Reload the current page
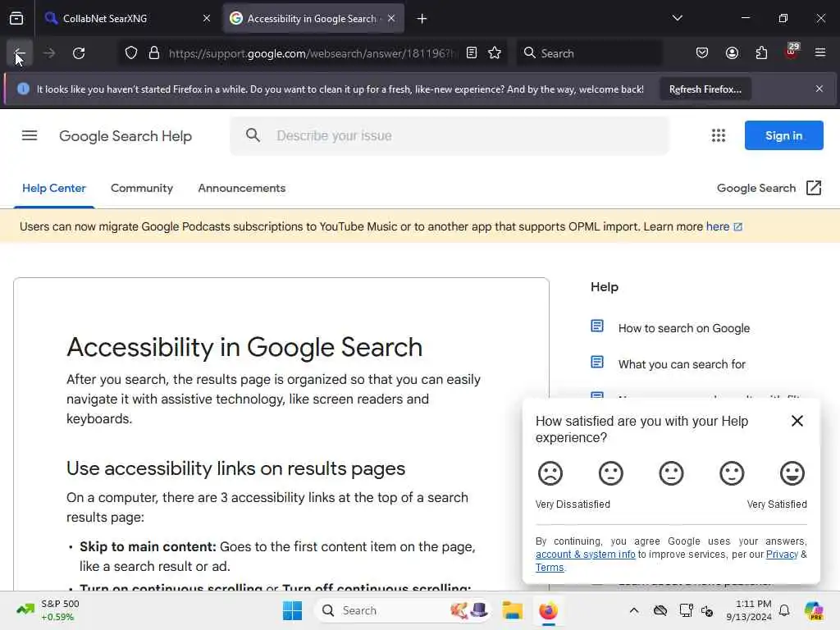The width and height of the screenshot is (840, 630). pyautogui.click(x=79, y=53)
